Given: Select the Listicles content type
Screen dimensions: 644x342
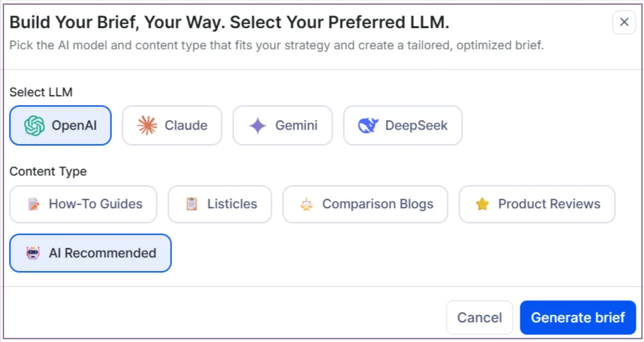Looking at the screenshot, I should (x=220, y=204).
